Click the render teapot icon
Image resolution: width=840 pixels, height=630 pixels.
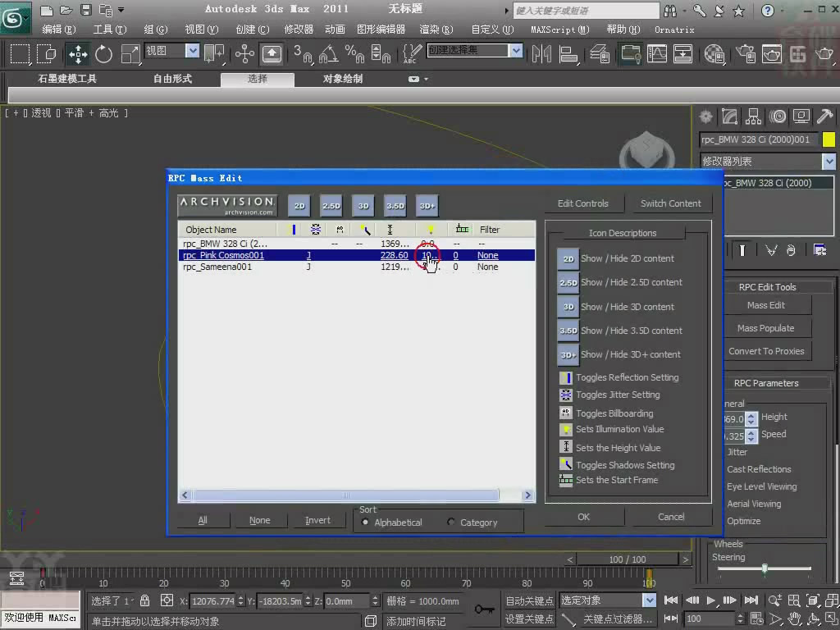pyautogui.click(x=824, y=54)
